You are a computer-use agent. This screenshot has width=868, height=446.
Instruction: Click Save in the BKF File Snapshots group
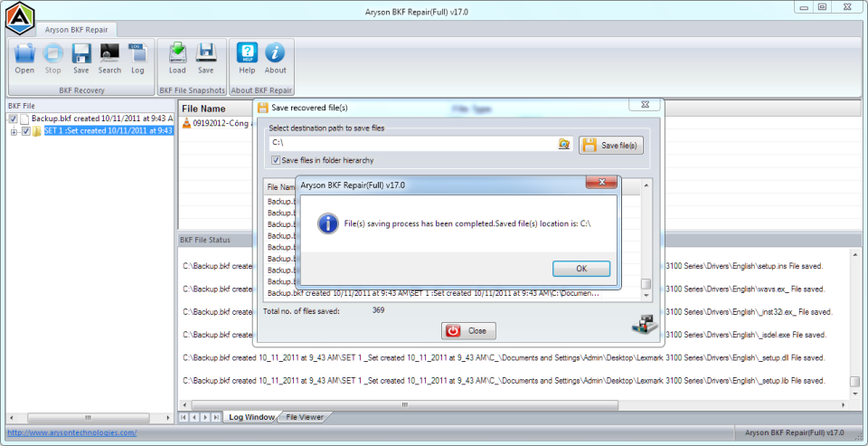coord(205,59)
